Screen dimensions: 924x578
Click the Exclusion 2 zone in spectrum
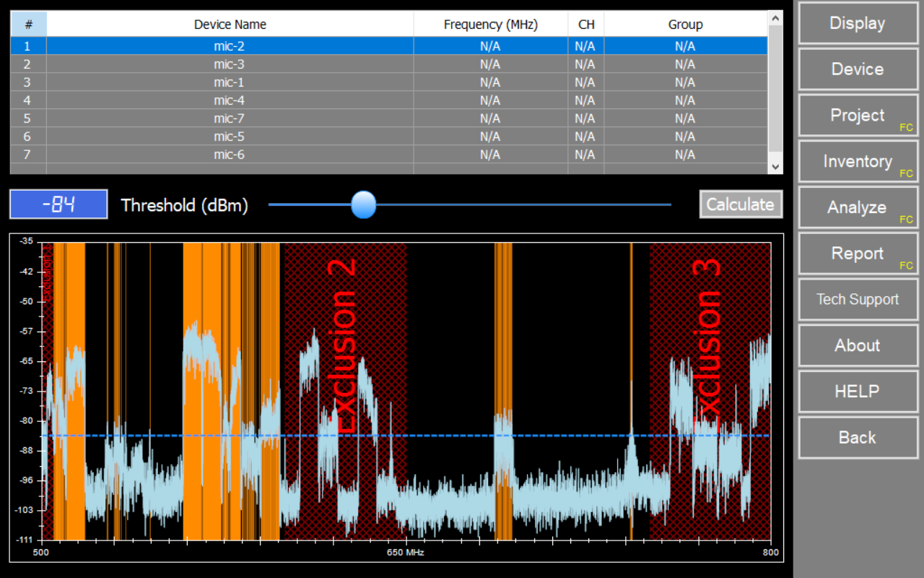point(345,391)
